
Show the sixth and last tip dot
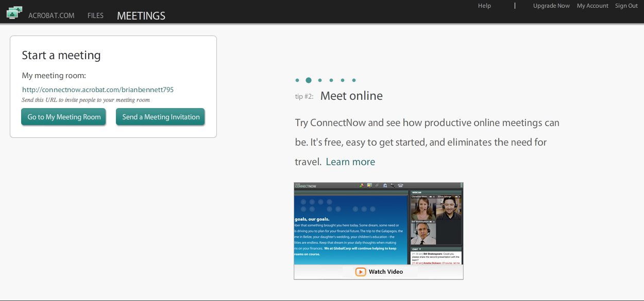pos(354,80)
